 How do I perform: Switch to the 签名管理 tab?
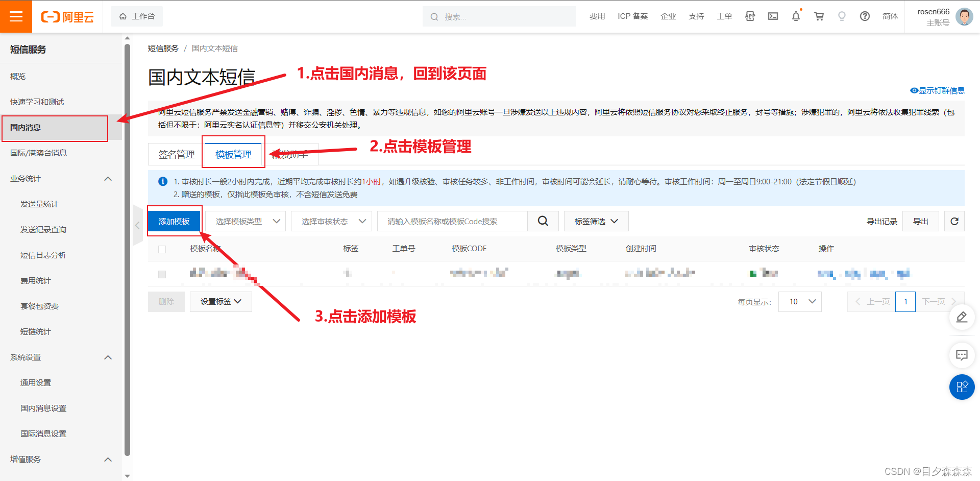(176, 154)
